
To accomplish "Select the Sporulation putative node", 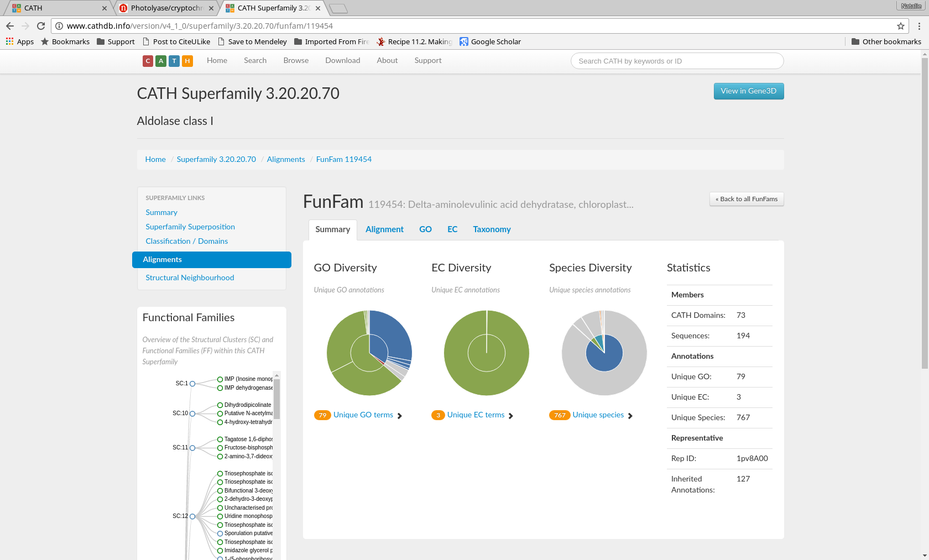I will point(220,533).
